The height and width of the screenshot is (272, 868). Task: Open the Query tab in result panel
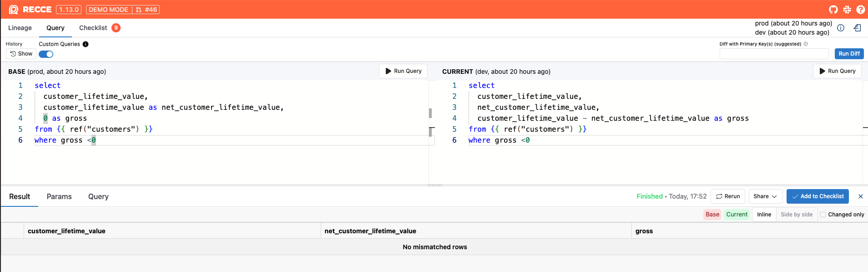coord(98,196)
